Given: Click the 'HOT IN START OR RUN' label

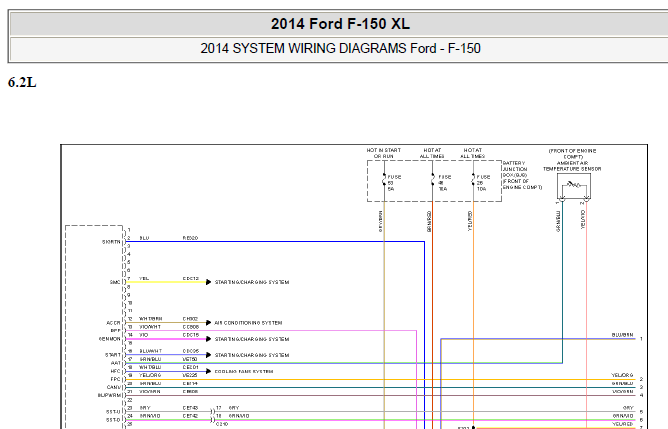Looking at the screenshot, I should (x=383, y=153).
